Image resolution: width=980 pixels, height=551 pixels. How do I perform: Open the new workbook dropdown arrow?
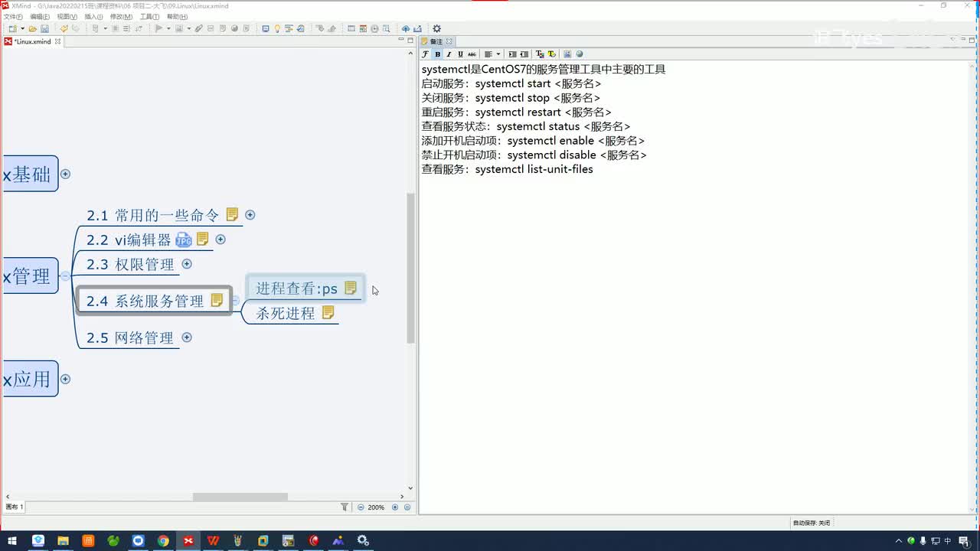tap(22, 29)
